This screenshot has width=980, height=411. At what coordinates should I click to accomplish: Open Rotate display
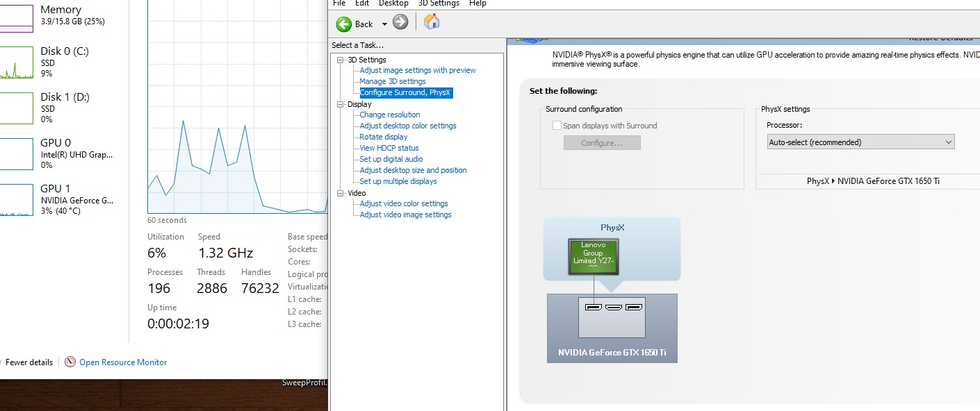[384, 137]
